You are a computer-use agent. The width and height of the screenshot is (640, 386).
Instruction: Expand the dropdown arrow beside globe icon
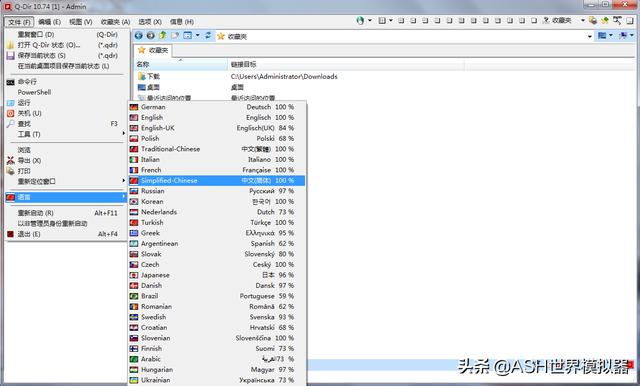pos(370,20)
